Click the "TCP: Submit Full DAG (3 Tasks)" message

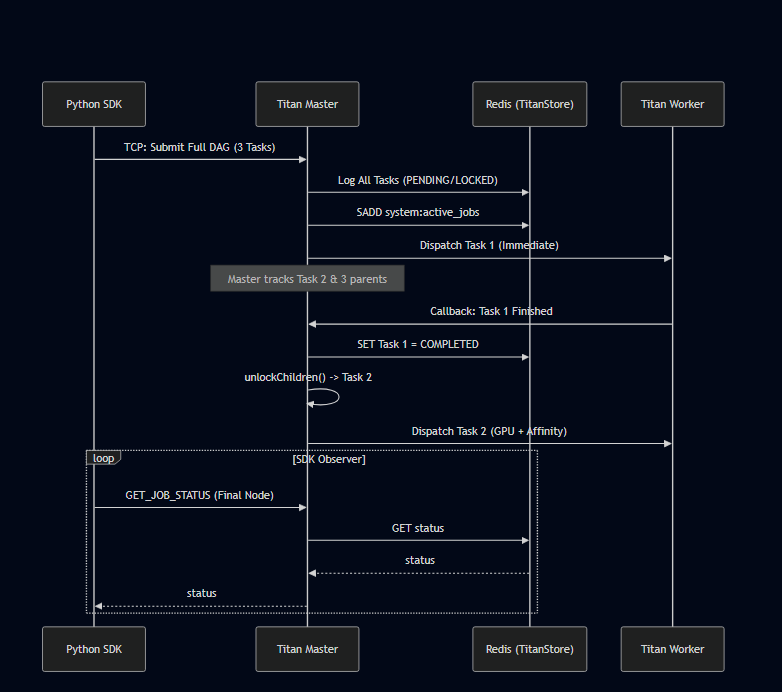point(200,146)
